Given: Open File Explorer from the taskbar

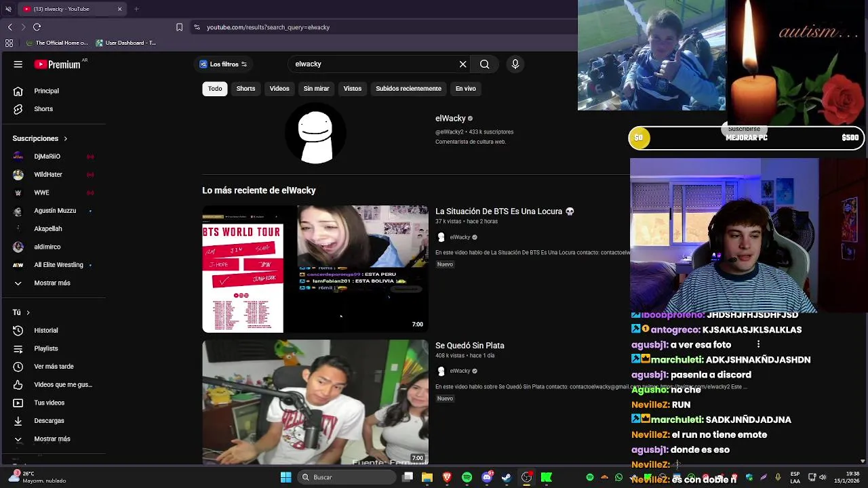Looking at the screenshot, I should tap(427, 477).
